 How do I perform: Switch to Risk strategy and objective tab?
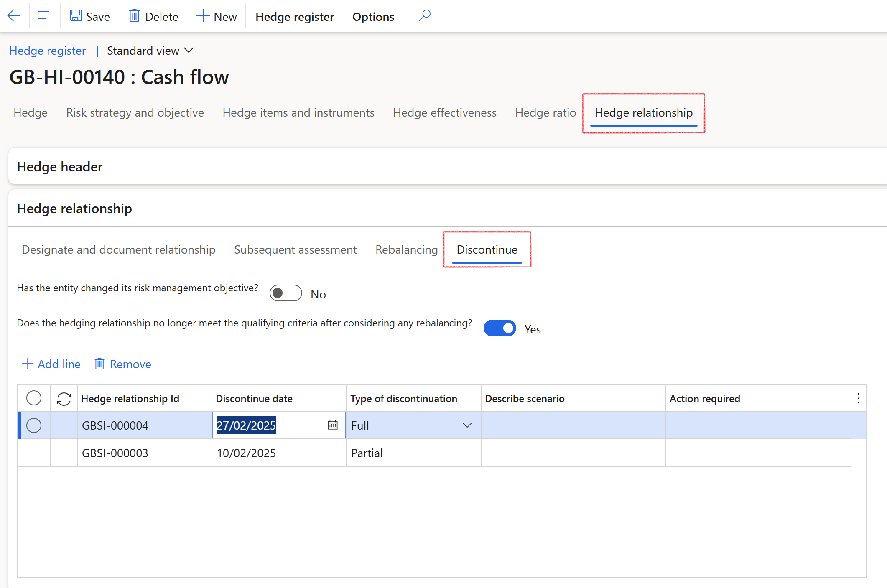click(135, 112)
